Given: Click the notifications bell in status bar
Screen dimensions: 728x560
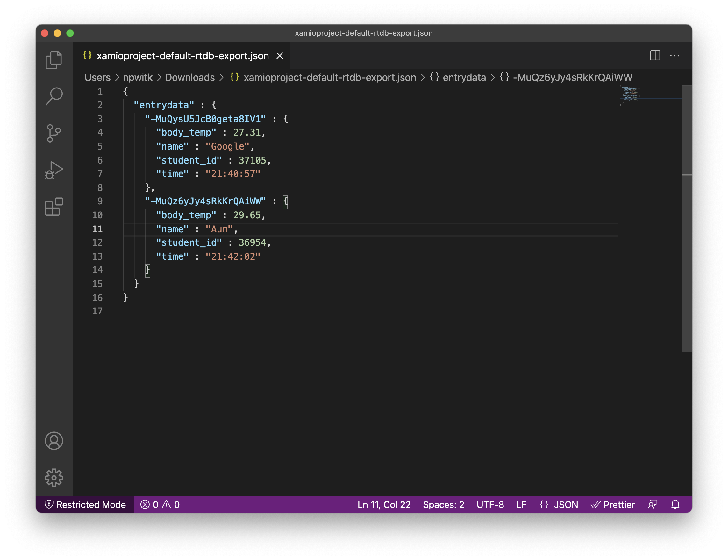Looking at the screenshot, I should pyautogui.click(x=675, y=504).
